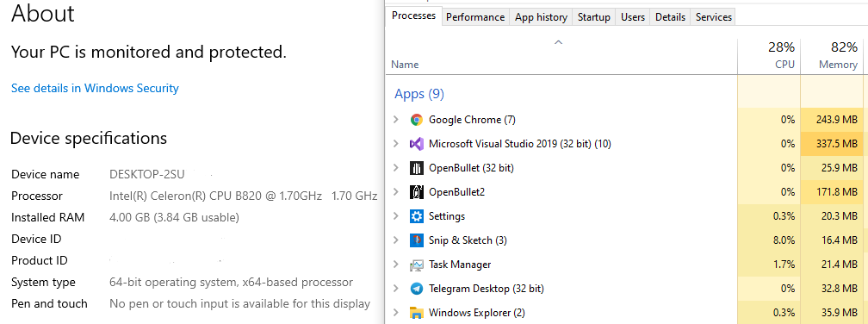Click the Settings gear icon in process list
The image size is (868, 324).
click(416, 216)
